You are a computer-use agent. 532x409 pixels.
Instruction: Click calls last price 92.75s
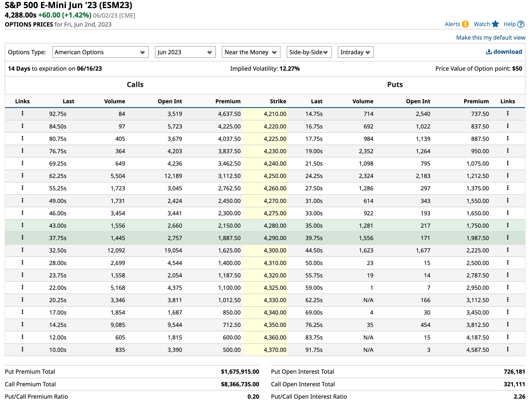(x=58, y=114)
